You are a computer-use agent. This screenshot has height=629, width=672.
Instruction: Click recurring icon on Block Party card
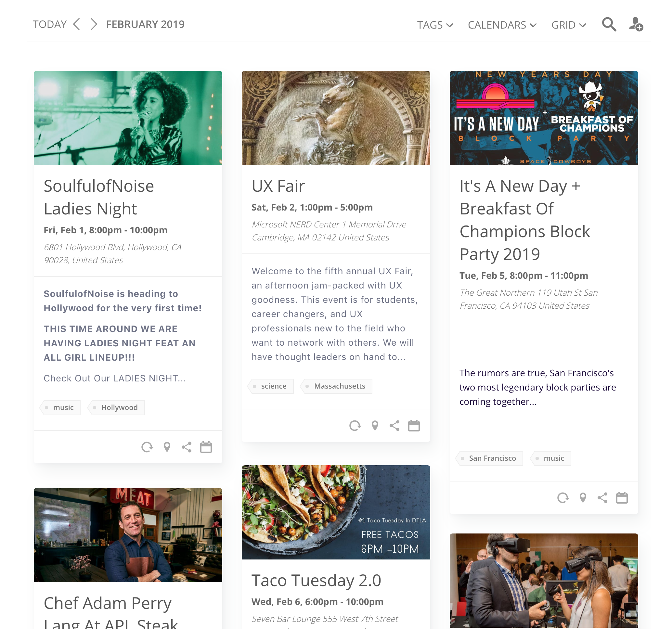point(563,498)
